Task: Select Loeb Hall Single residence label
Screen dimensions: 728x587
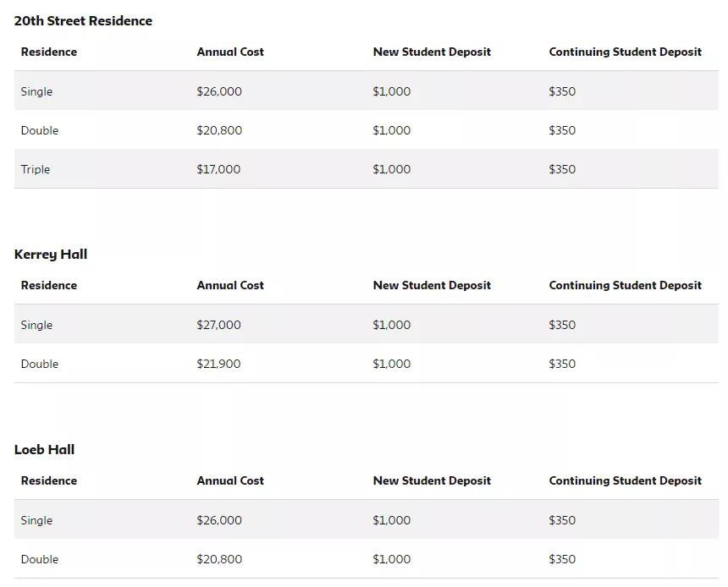Action: click(36, 521)
